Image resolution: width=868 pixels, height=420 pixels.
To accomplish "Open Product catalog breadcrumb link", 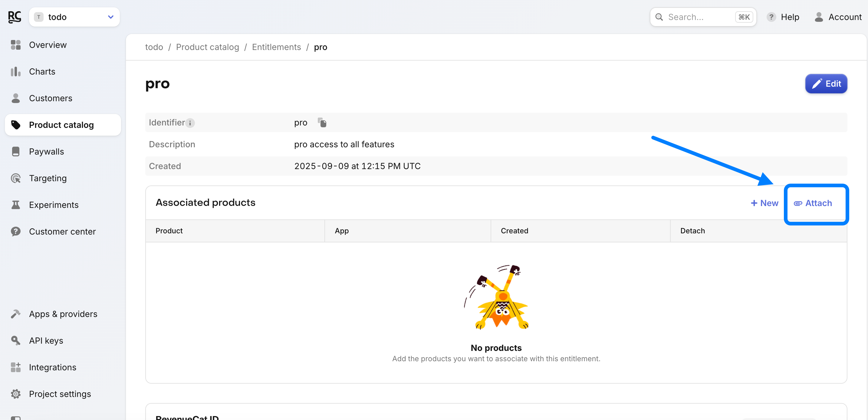I will tap(207, 47).
